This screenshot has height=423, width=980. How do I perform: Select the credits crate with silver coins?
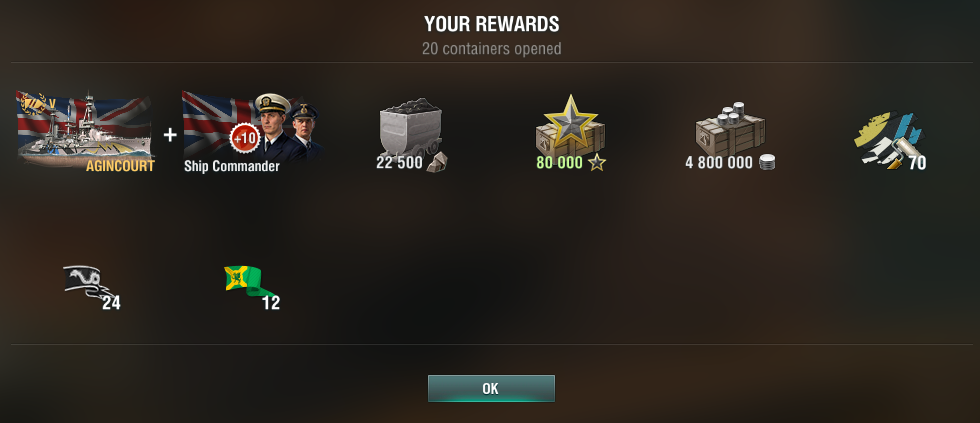point(730,128)
